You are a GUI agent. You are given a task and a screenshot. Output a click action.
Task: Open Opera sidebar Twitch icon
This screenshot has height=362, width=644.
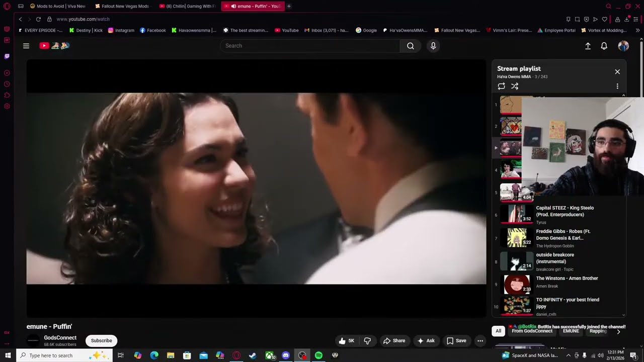(7, 56)
